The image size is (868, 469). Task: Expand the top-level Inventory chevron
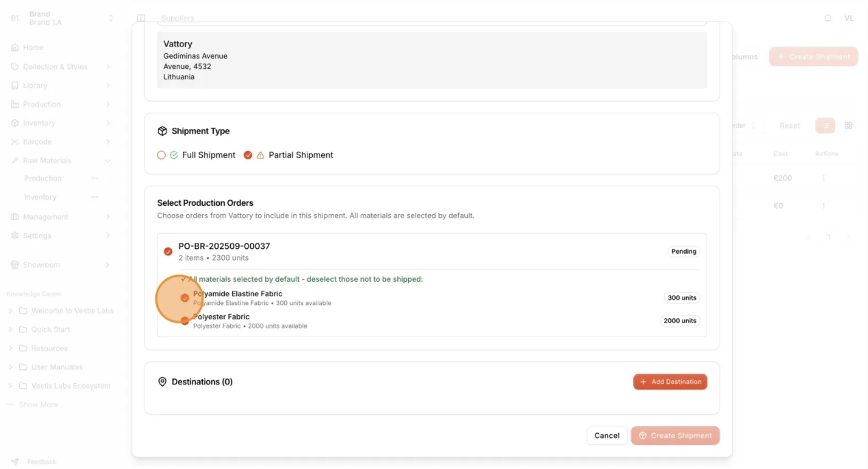pyautogui.click(x=108, y=123)
